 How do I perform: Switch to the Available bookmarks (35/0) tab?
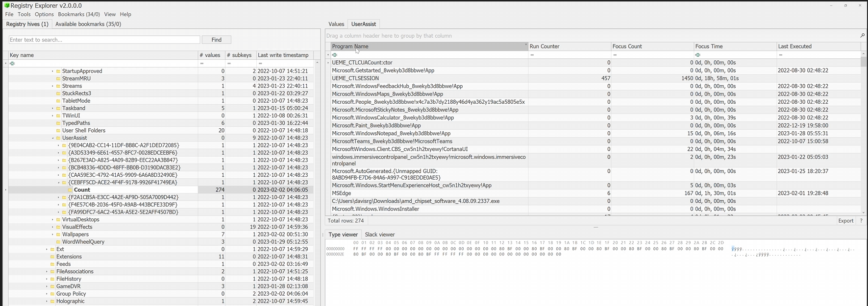pos(88,24)
